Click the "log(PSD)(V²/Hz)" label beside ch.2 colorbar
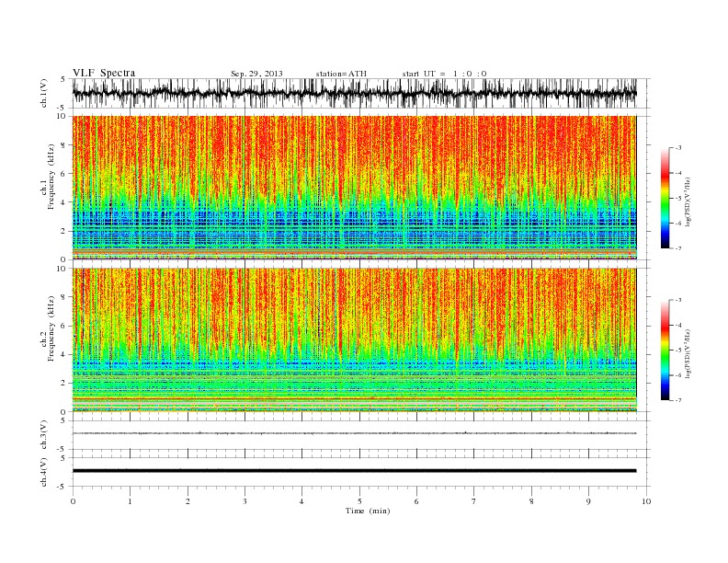Image resolution: width=728 pixels, height=563 pixels. coord(688,353)
